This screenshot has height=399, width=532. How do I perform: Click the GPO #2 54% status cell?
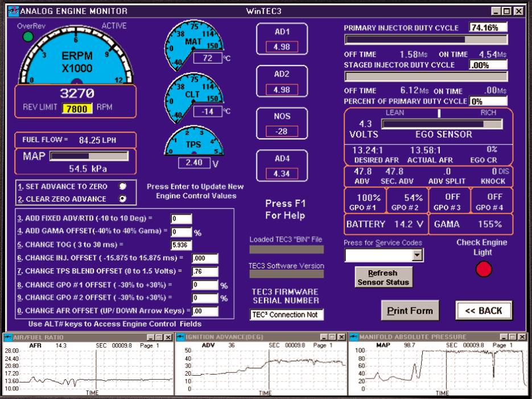[407, 201]
